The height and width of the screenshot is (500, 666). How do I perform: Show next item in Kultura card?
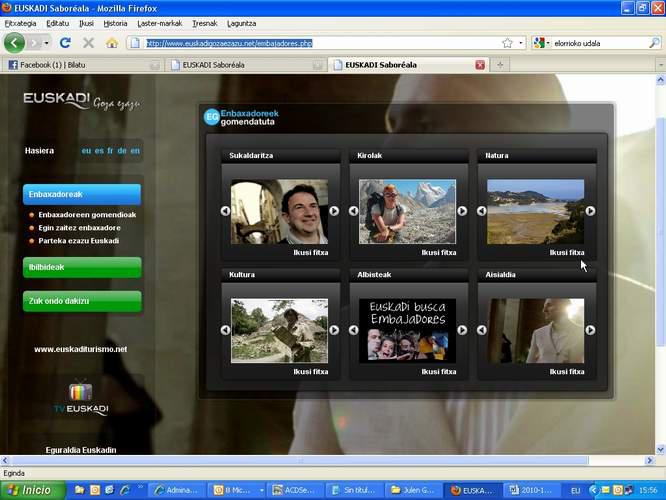(x=334, y=330)
